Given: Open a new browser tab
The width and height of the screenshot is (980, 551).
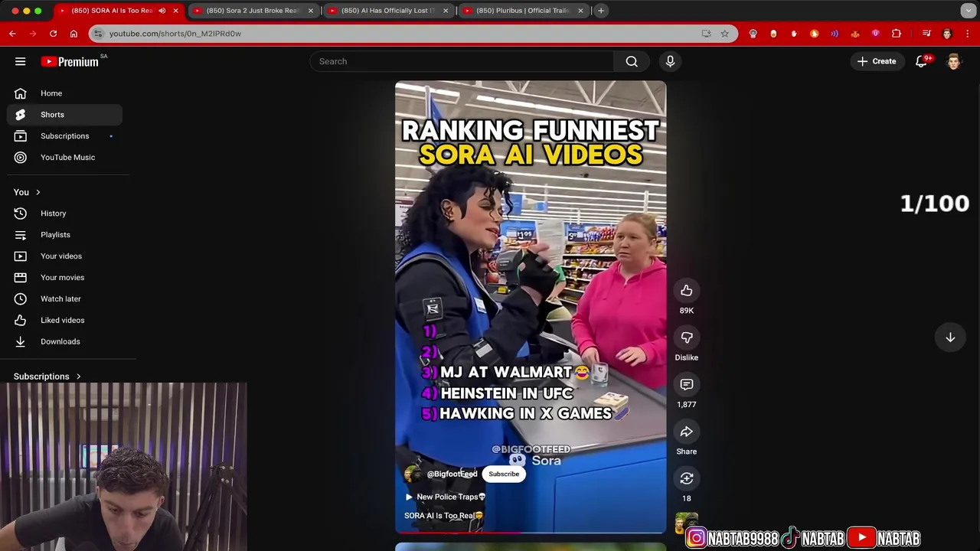Looking at the screenshot, I should pos(601,11).
